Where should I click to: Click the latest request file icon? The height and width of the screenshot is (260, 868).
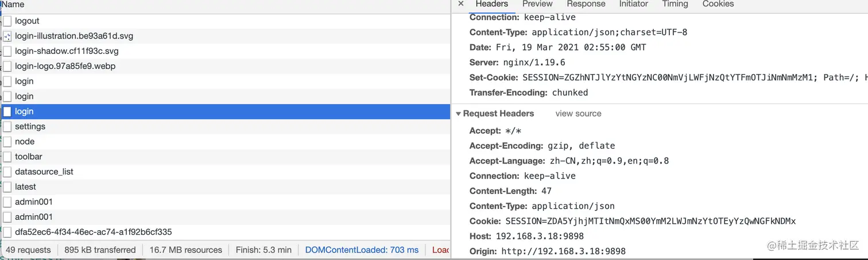coord(7,187)
